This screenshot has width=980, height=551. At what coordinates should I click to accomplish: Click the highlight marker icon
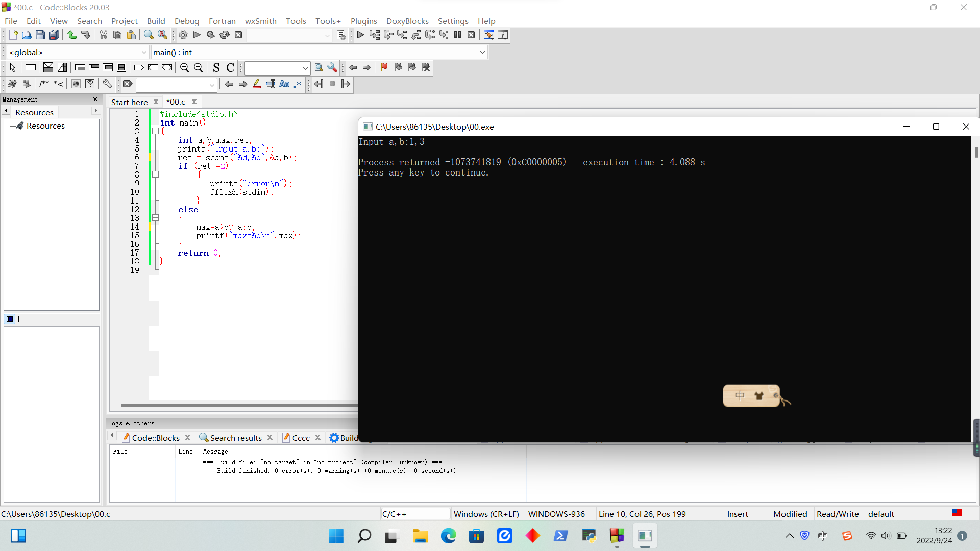tap(257, 84)
